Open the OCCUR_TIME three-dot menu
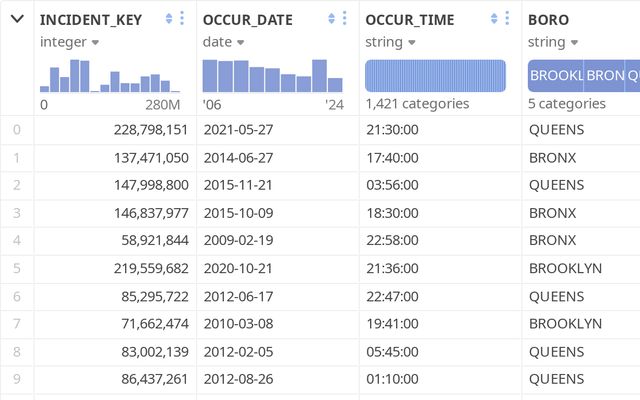This screenshot has height=400, width=640. [508, 19]
